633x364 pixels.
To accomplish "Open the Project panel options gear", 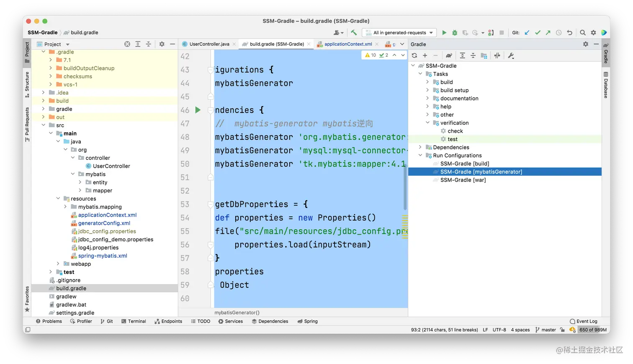I will (x=162, y=44).
